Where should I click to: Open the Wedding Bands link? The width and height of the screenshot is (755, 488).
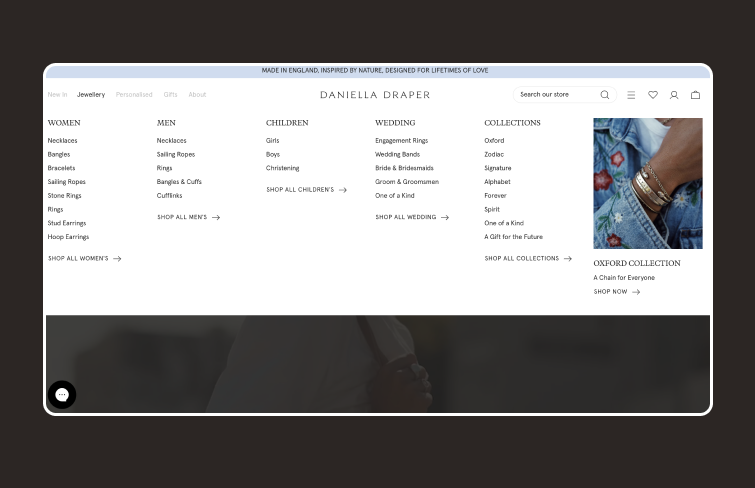[398, 155]
